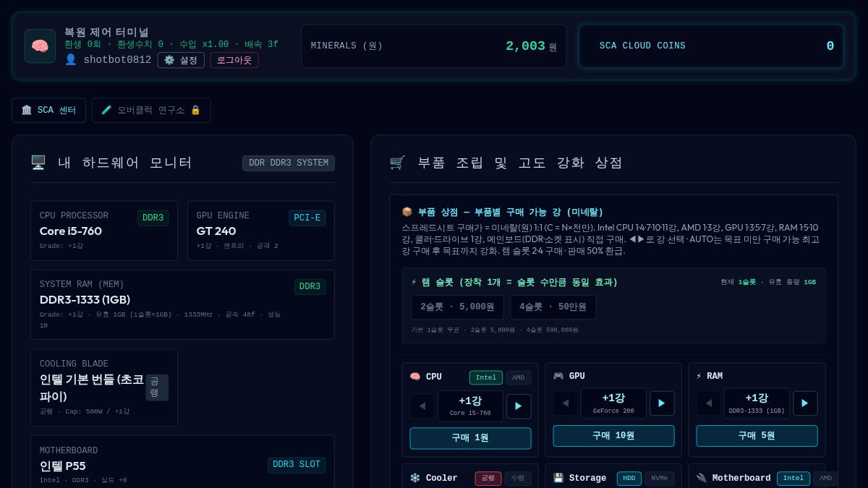Select NVMe type in Storage

point(660,479)
